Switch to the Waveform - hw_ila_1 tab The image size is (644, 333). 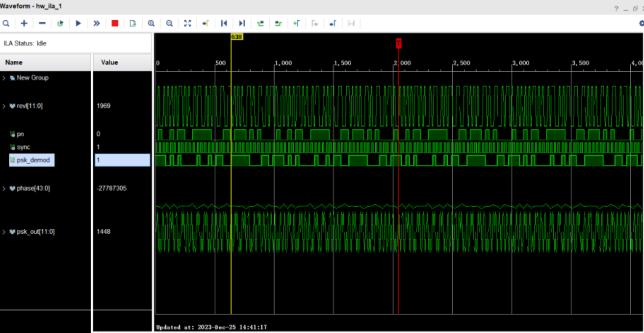tap(29, 6)
